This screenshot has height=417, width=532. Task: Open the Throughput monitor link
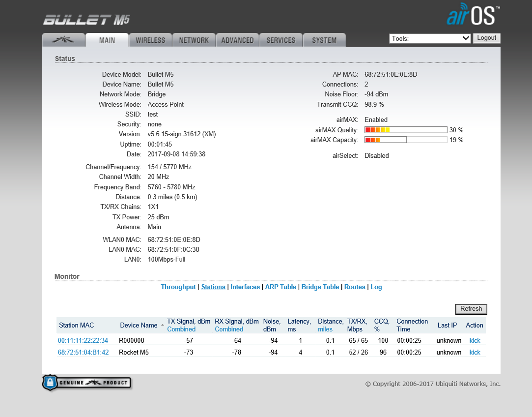[x=178, y=287]
